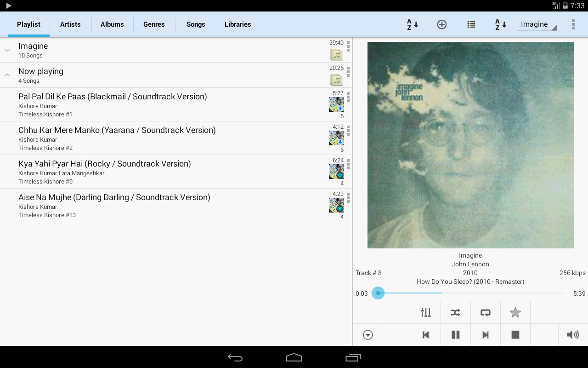
Task: Collapse the Now playing playlist chevron
Action: coord(7,75)
